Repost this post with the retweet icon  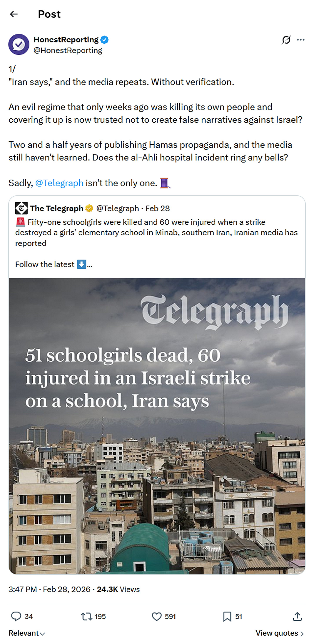(x=87, y=616)
